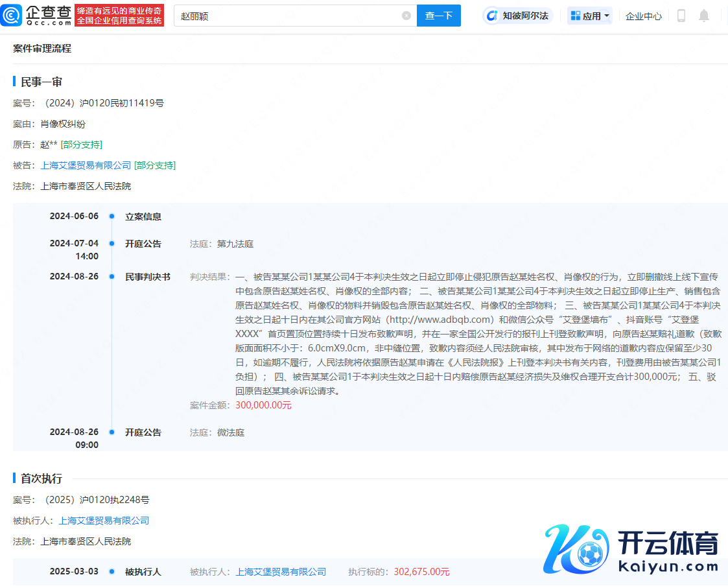Click the 民事一审 section heading

click(41, 82)
